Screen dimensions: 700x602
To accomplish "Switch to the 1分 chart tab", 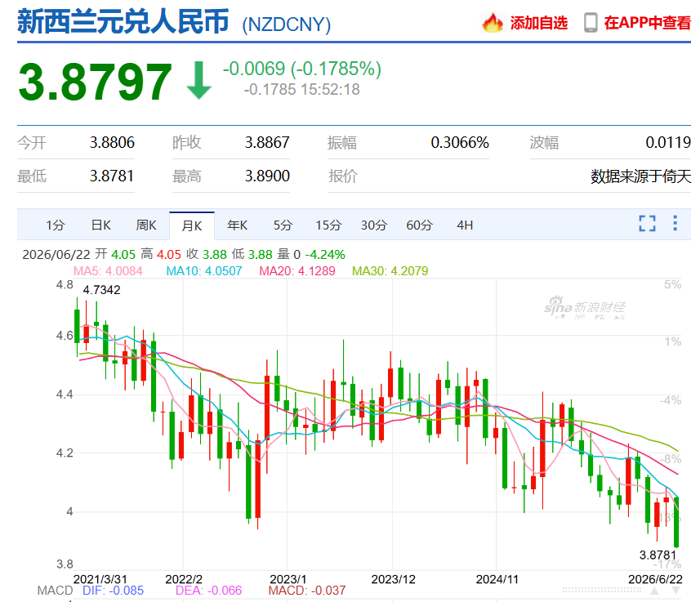I will [56, 225].
